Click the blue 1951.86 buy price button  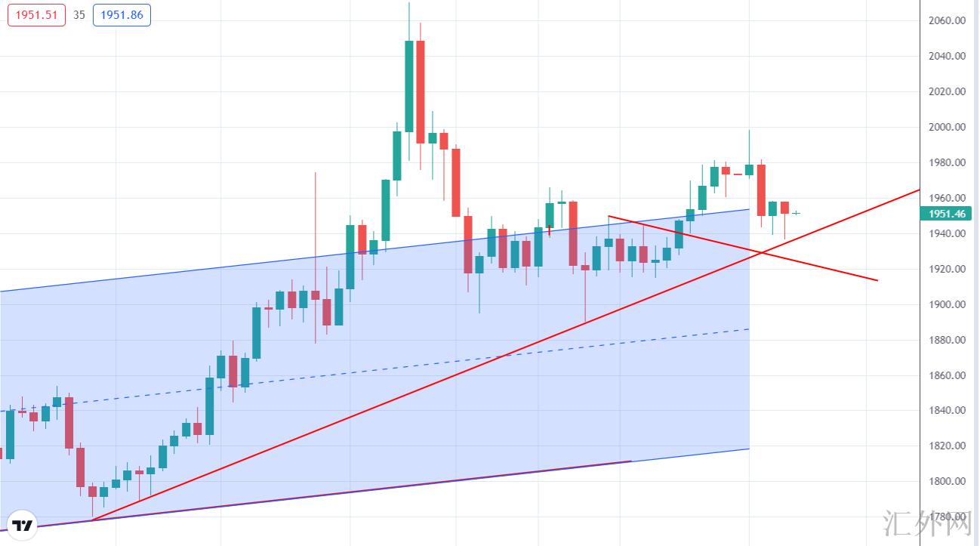coord(122,15)
